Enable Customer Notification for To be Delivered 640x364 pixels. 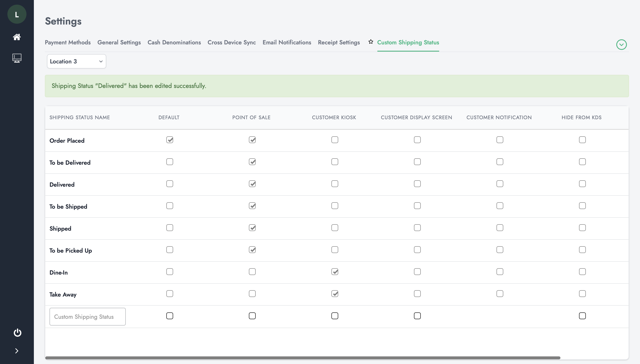(500, 162)
